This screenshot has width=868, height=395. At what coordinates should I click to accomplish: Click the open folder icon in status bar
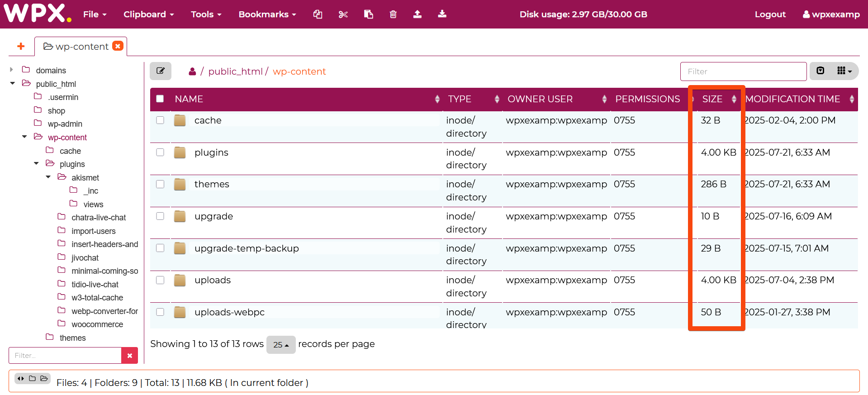click(44, 379)
